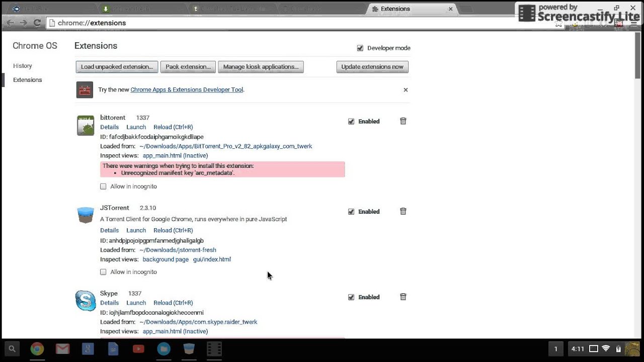Launch the JSTorrent app

[x=136, y=230]
